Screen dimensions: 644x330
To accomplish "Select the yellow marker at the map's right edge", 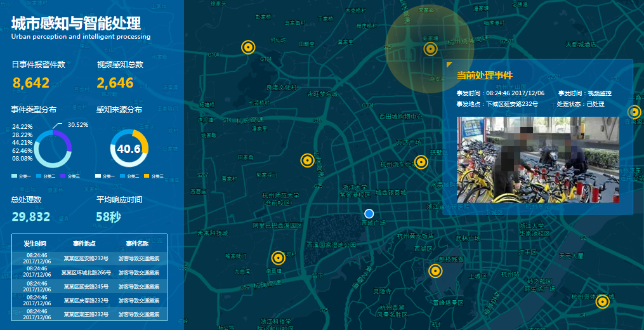I will tap(634, 112).
